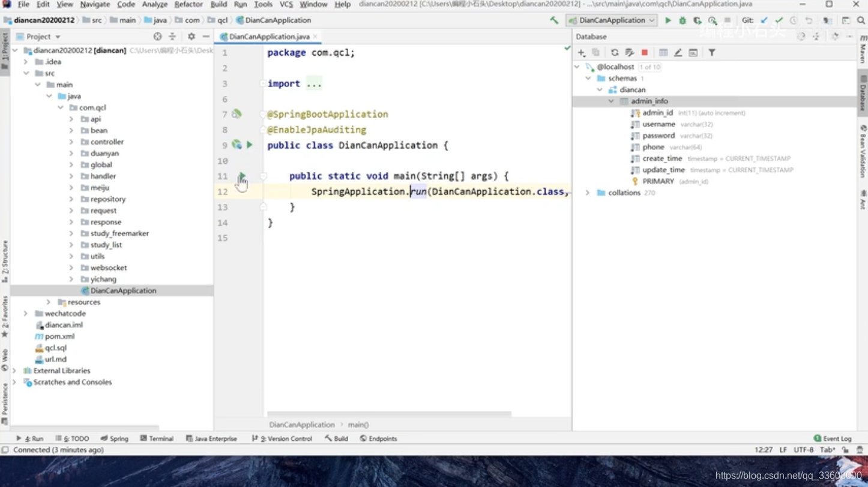Start debugging with the bug icon
Viewport: 868px width, 487px height.
pos(683,20)
